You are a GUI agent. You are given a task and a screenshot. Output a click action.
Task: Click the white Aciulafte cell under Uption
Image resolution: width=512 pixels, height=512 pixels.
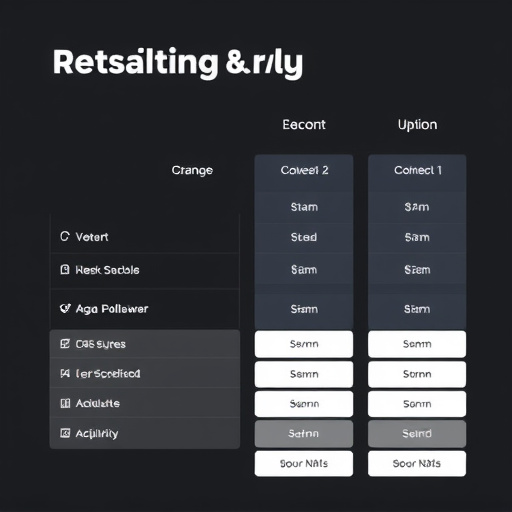click(x=417, y=404)
